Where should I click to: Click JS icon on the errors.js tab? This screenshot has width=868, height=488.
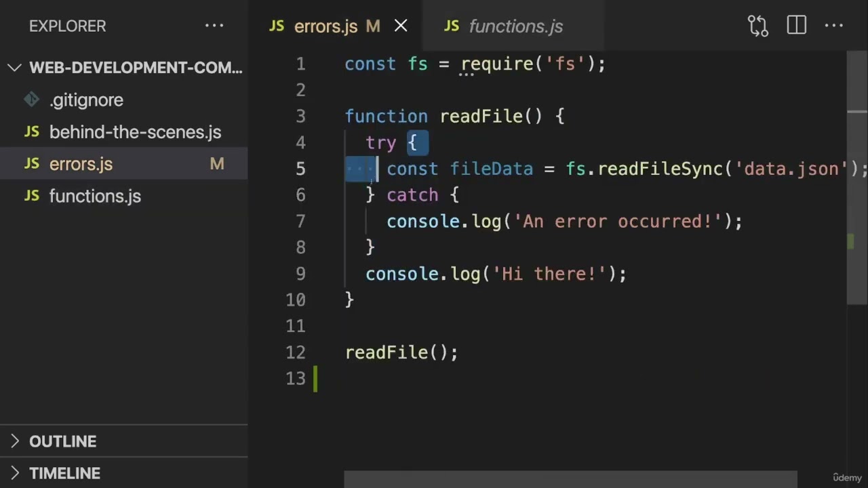coord(277,26)
